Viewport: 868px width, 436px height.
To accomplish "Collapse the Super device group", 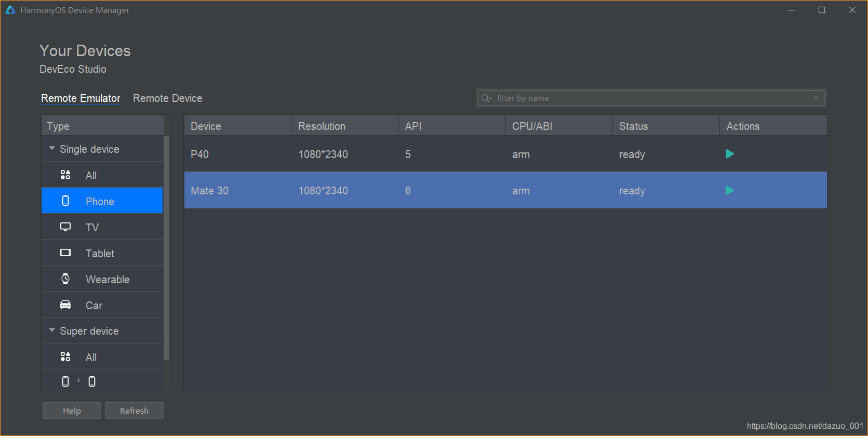I will 52,330.
